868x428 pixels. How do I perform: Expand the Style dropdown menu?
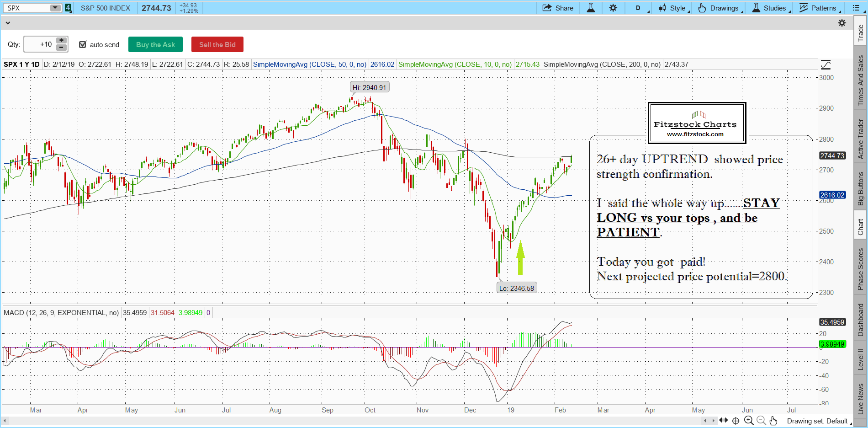point(674,8)
